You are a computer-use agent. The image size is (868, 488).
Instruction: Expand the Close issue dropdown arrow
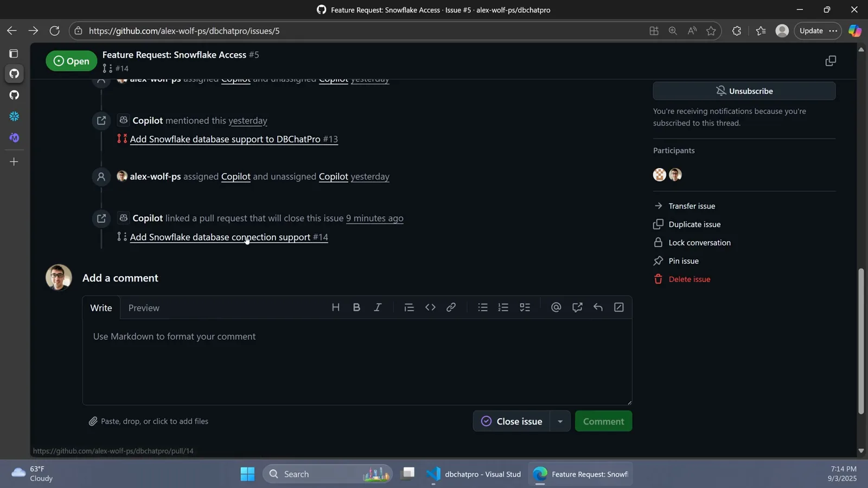[x=560, y=421]
